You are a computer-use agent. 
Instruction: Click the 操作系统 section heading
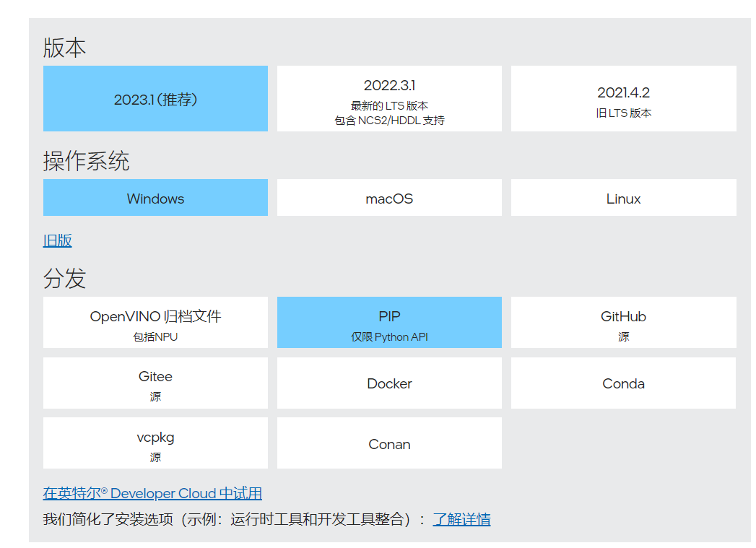pos(87,161)
